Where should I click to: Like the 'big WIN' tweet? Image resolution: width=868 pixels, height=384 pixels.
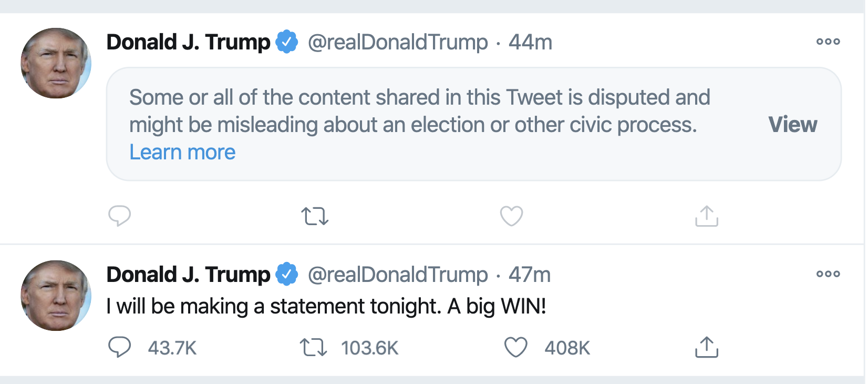(515, 348)
